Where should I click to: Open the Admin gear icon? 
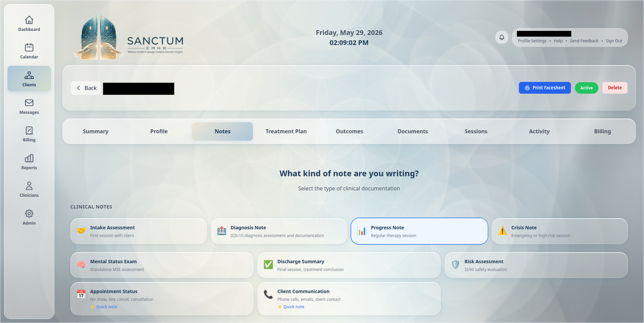point(29,214)
